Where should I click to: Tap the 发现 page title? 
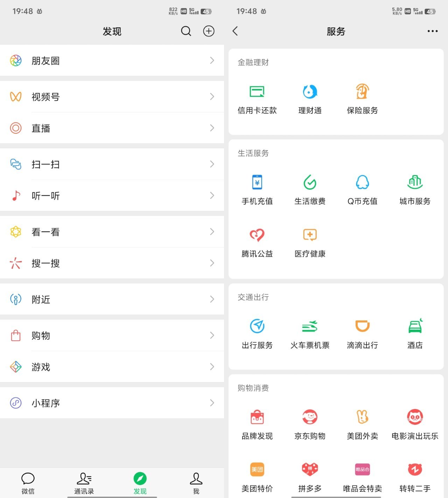tap(112, 32)
